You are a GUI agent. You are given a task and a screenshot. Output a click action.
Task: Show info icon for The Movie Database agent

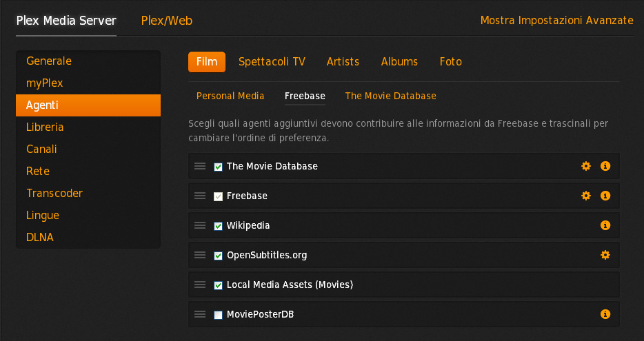point(605,166)
